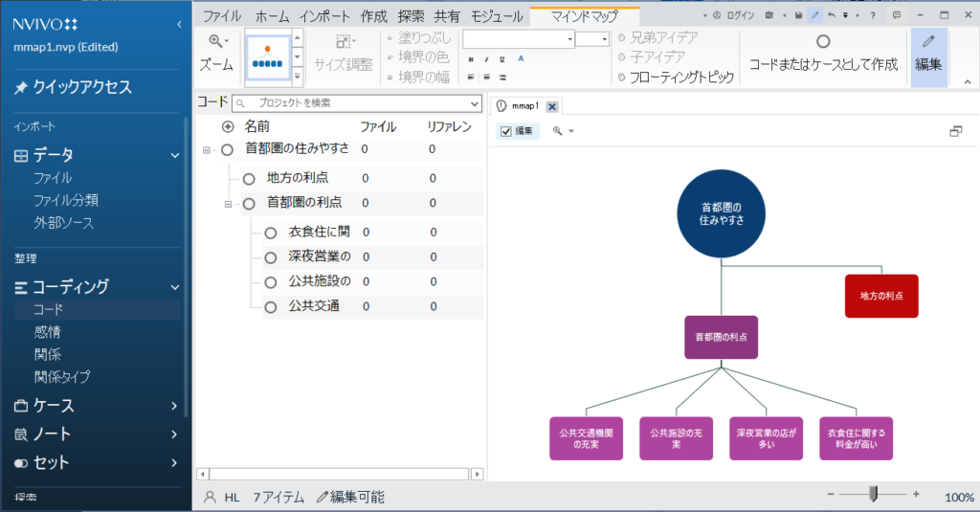
Task: Open the ファイル menu tab
Action: point(222,16)
